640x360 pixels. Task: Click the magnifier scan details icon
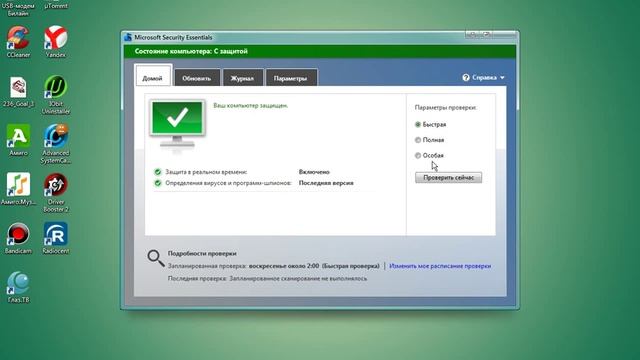(156, 258)
